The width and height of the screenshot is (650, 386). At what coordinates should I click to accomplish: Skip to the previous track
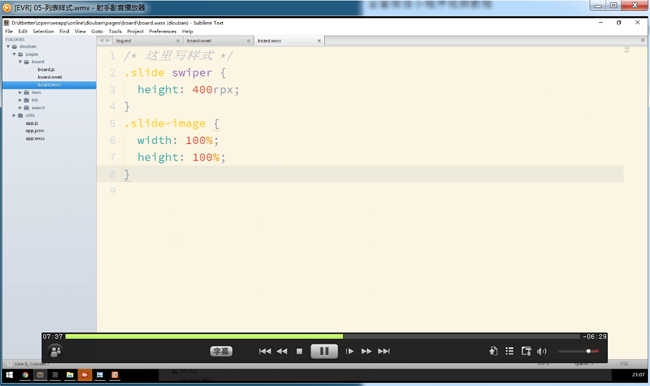coord(264,351)
